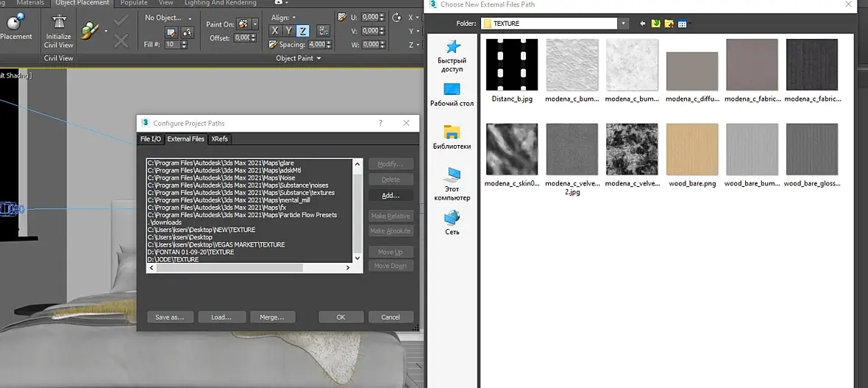The height and width of the screenshot is (388, 868).
Task: Click Save as... in Configure Project Paths
Action: point(170,317)
